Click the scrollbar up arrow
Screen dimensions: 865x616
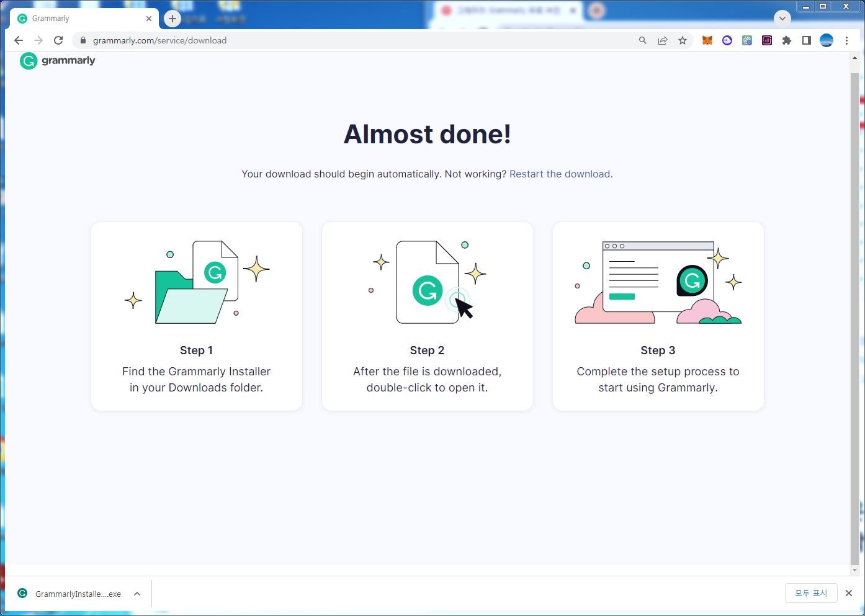(x=854, y=58)
